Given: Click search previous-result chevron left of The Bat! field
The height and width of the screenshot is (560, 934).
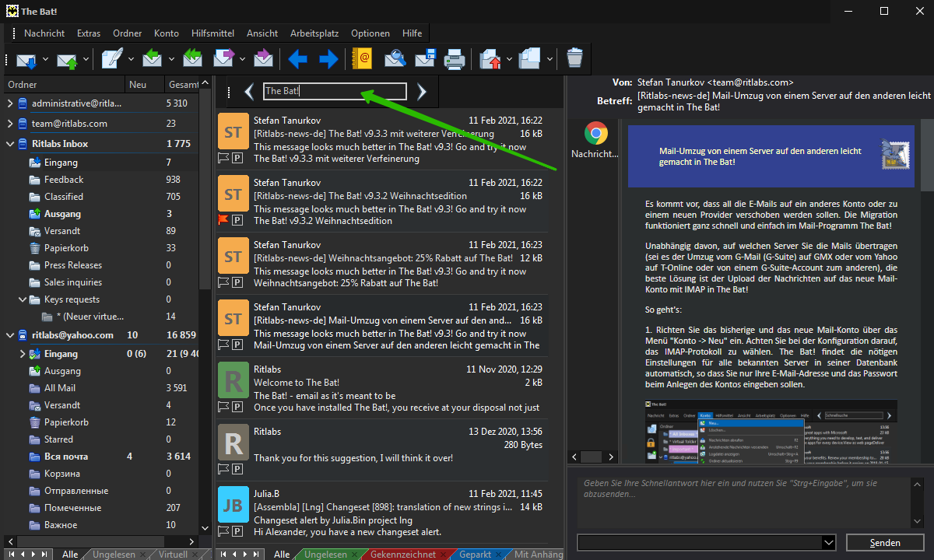Looking at the screenshot, I should point(249,93).
